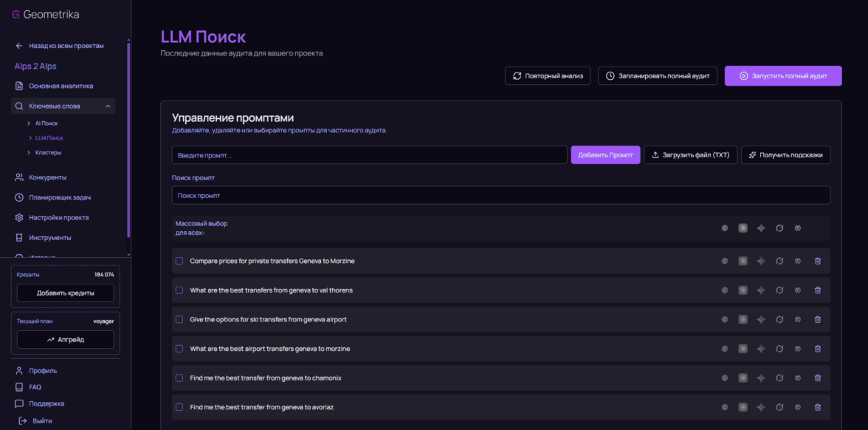Toggle Gemini icon in the mass selection row

[761, 228]
